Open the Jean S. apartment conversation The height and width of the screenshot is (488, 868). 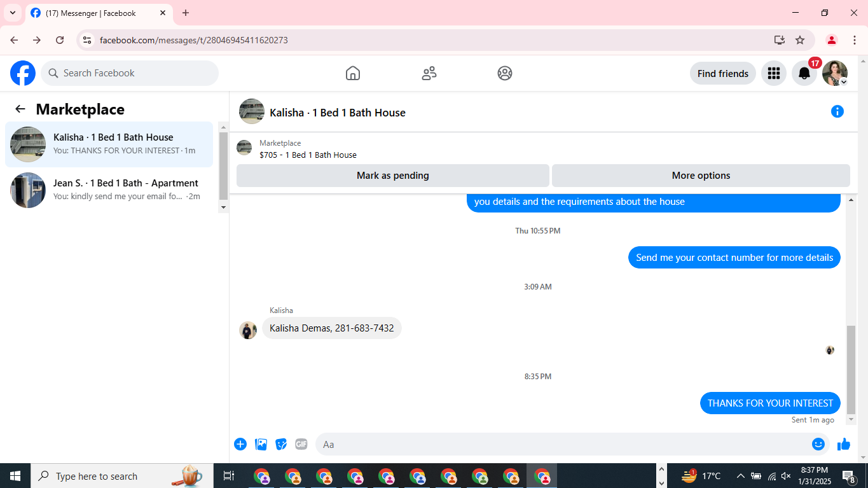click(109, 190)
